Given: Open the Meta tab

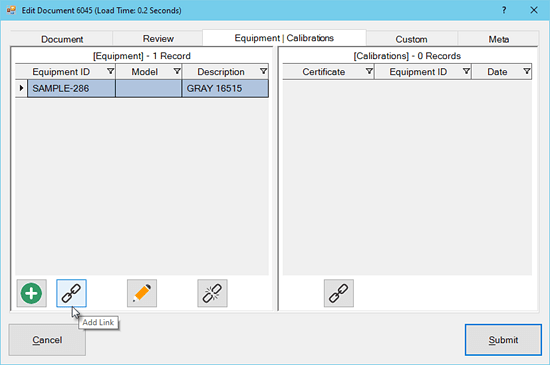Looking at the screenshot, I should [x=498, y=39].
